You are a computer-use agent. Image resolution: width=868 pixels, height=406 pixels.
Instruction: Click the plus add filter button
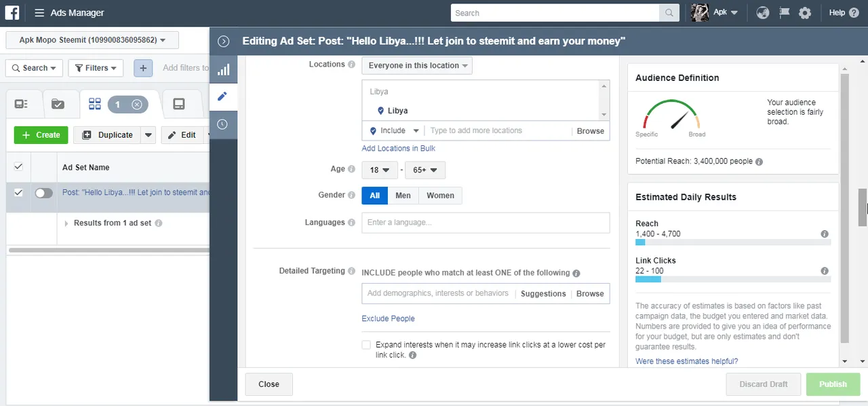click(x=143, y=68)
